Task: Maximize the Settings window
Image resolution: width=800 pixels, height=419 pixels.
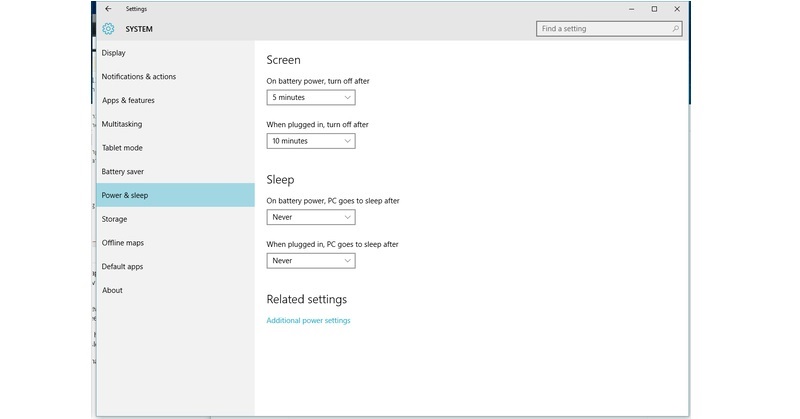Action: 654,9
